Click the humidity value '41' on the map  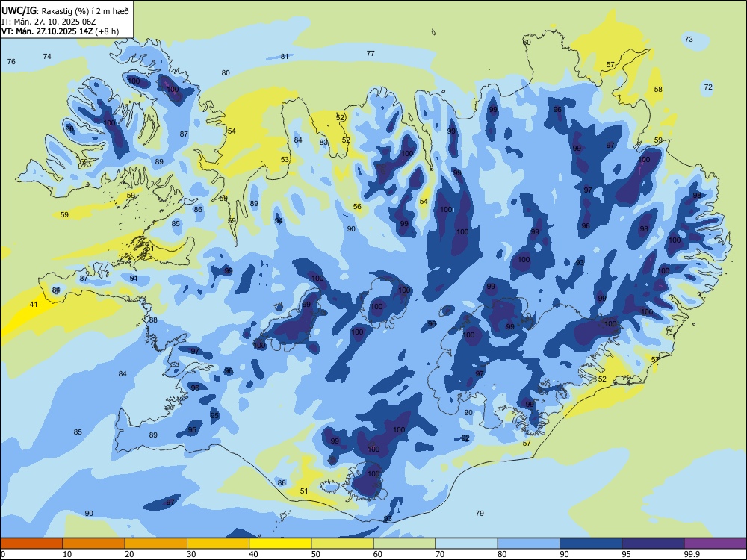34,305
